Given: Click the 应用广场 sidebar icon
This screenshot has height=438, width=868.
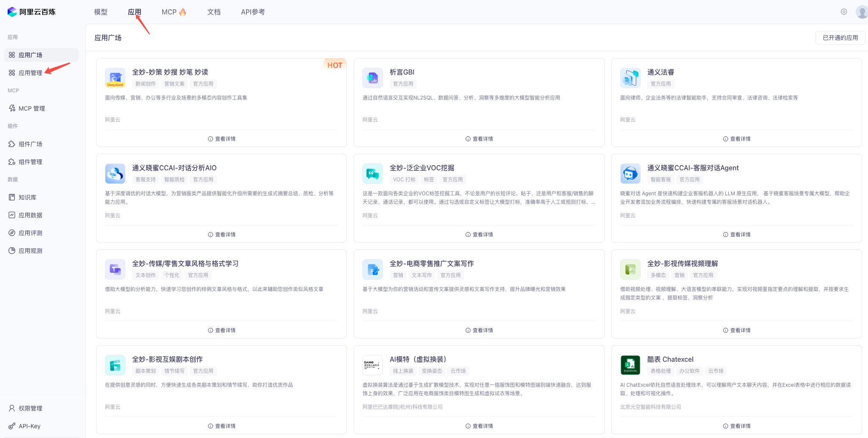Looking at the screenshot, I should coord(12,55).
